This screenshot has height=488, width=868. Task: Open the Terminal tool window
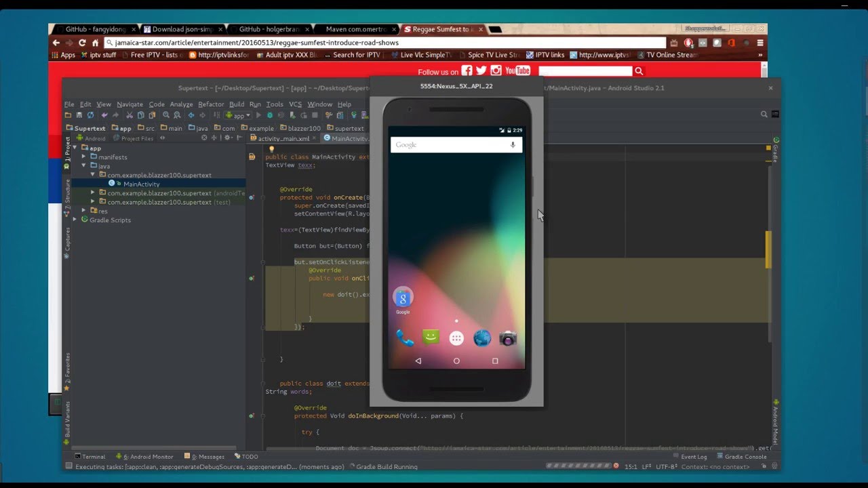point(90,457)
